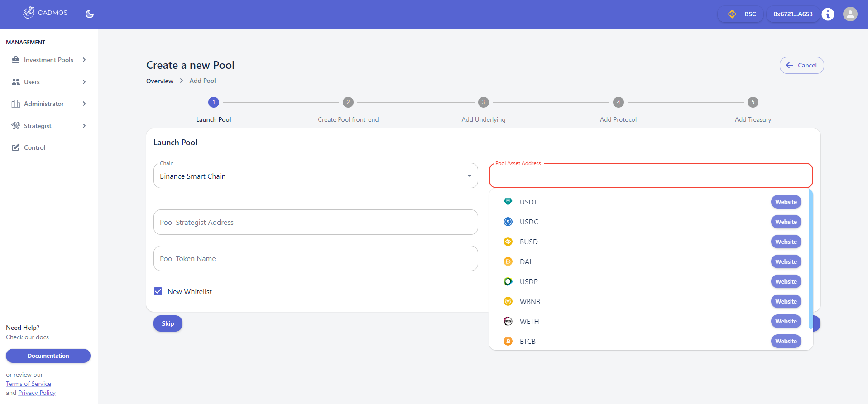
Task: Click the token list scrollbar
Action: click(x=810, y=259)
